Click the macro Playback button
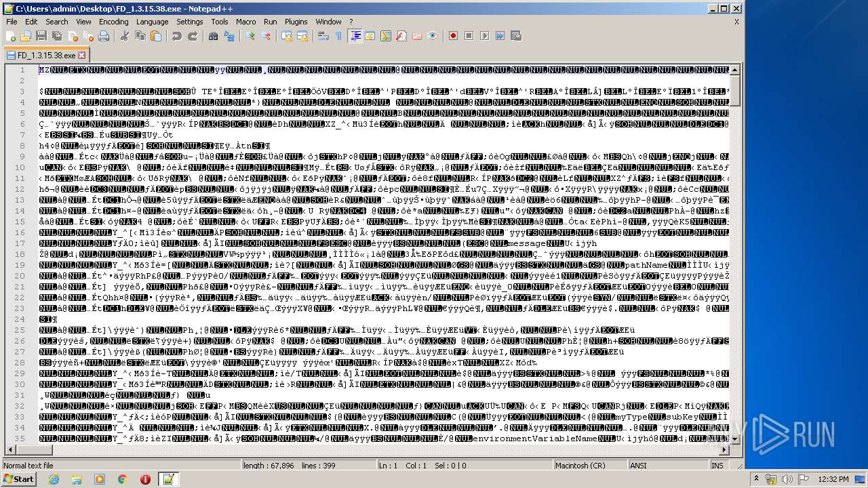868x488 pixels. pyautogui.click(x=484, y=36)
